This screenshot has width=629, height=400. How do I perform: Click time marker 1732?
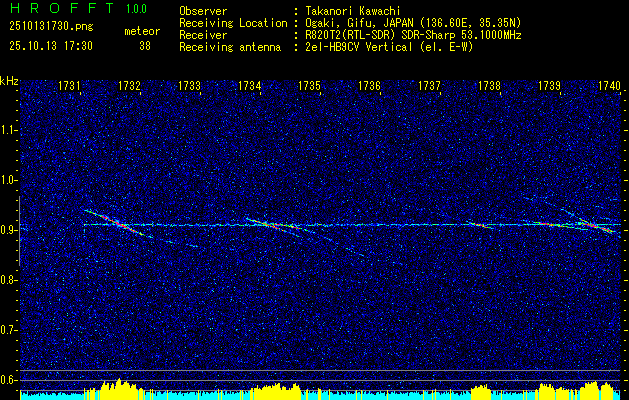[x=130, y=85]
